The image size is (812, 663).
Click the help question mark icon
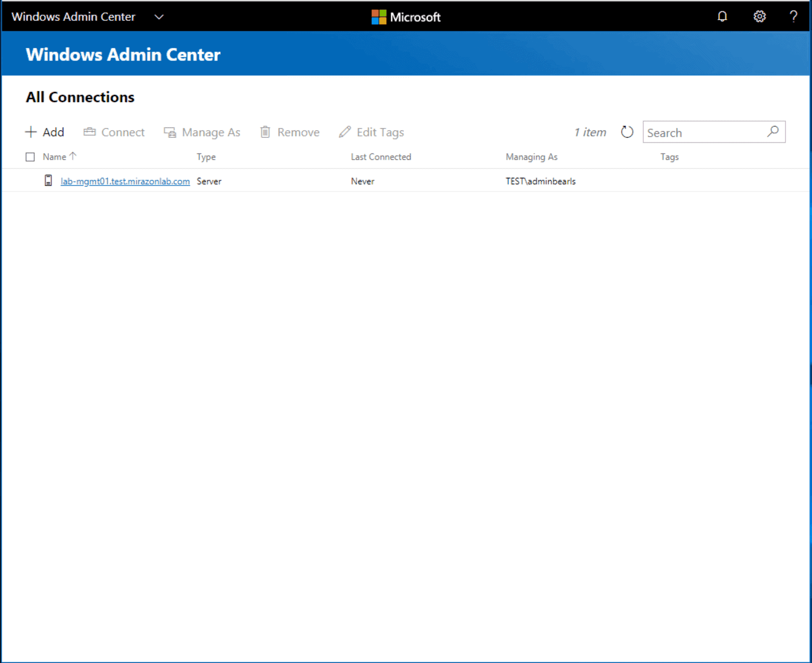[x=793, y=17]
